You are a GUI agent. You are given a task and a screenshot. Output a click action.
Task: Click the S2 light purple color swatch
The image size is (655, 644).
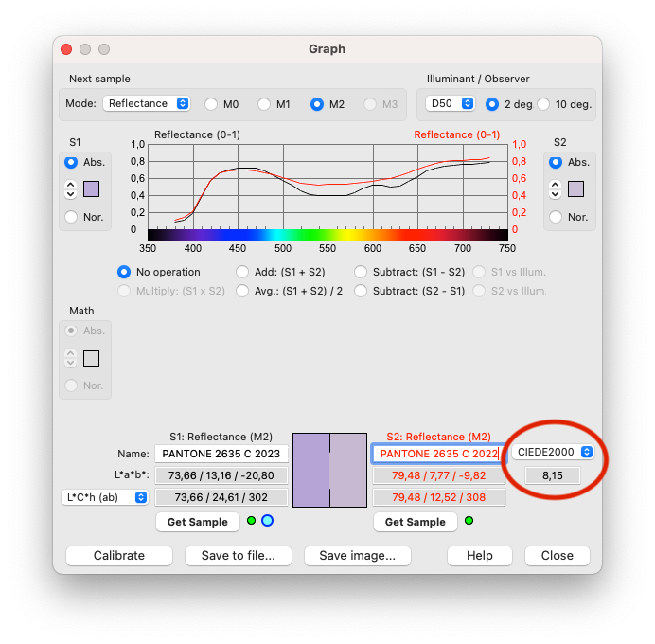tap(576, 188)
